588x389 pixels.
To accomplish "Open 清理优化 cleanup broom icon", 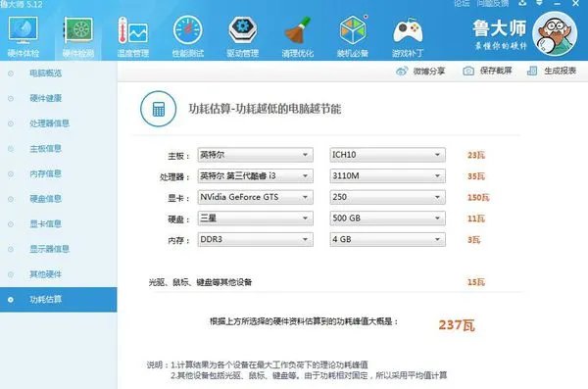I will pyautogui.click(x=298, y=30).
